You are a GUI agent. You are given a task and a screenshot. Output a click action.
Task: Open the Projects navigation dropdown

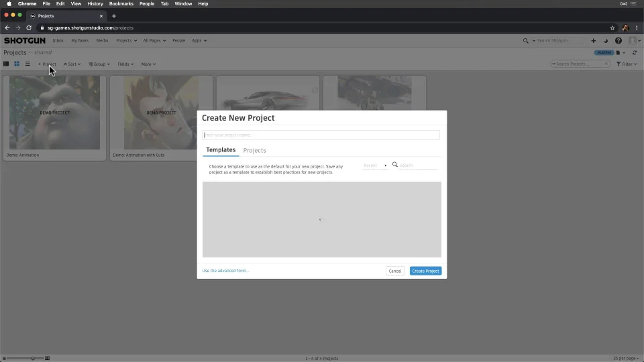[x=127, y=41]
